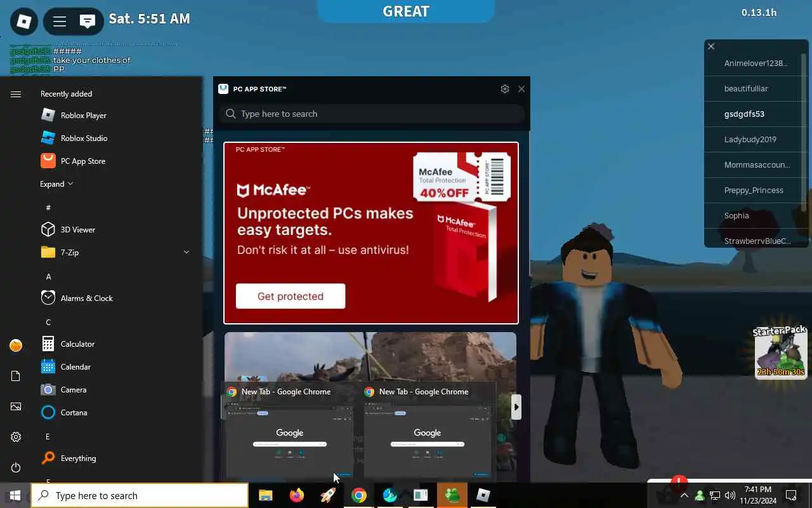Open network status in system tray
The image size is (812, 508).
715,495
